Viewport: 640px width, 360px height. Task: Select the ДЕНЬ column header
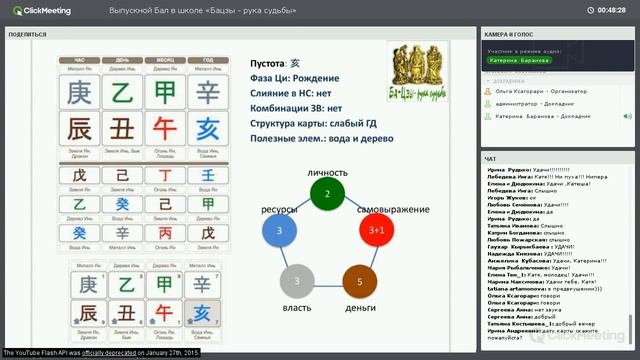tap(122, 60)
